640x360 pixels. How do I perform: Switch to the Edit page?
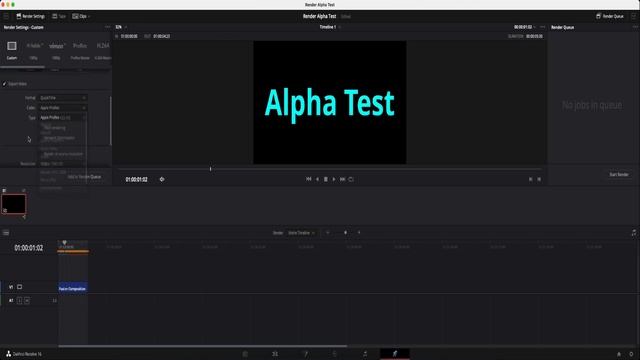pyautogui.click(x=305, y=353)
